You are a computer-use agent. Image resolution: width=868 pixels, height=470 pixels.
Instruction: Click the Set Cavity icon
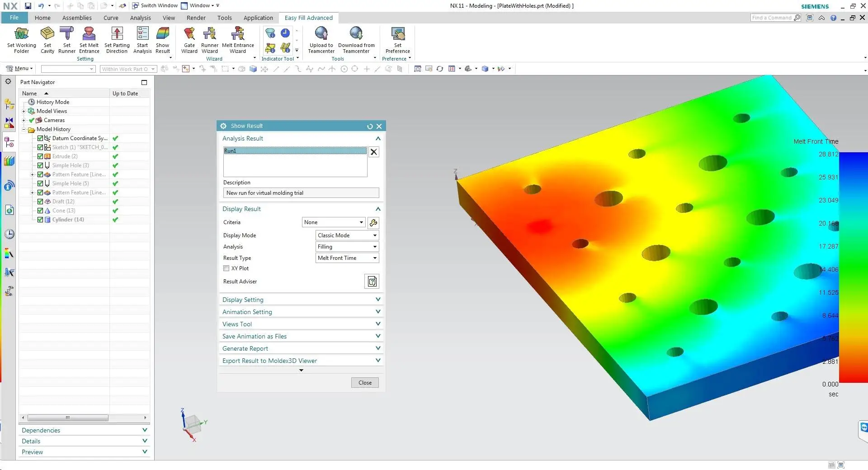point(47,40)
